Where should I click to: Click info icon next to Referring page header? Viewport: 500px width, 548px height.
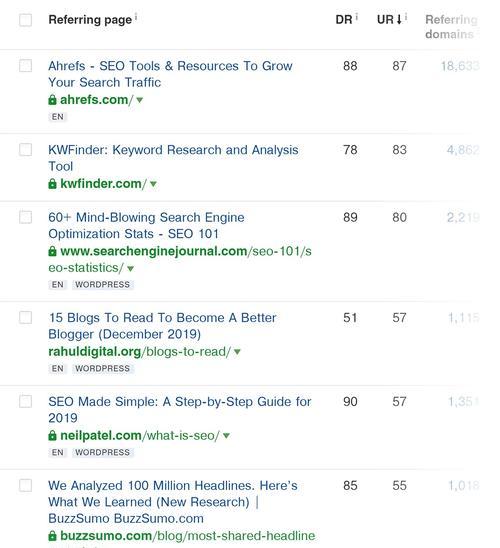[136, 16]
